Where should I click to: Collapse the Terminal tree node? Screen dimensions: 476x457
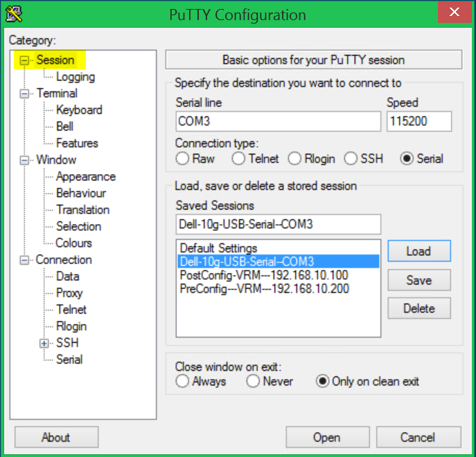tap(24, 94)
